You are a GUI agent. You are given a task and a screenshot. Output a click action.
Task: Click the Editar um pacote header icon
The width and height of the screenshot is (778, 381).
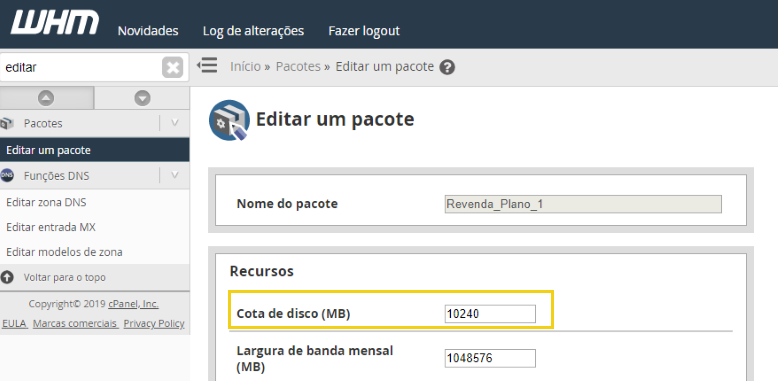click(229, 121)
